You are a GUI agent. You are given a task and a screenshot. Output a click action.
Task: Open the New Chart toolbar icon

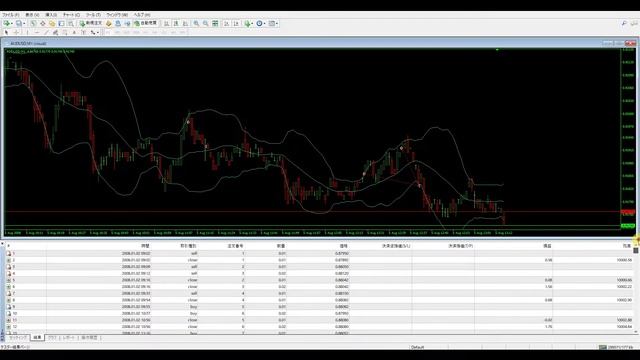click(x=7, y=23)
